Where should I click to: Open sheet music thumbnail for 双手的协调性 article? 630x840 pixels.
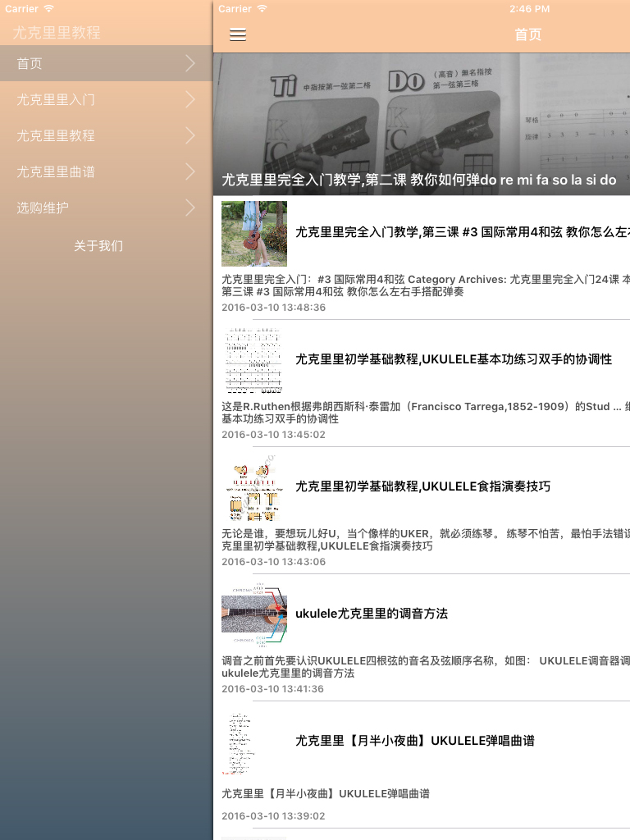[x=254, y=361]
